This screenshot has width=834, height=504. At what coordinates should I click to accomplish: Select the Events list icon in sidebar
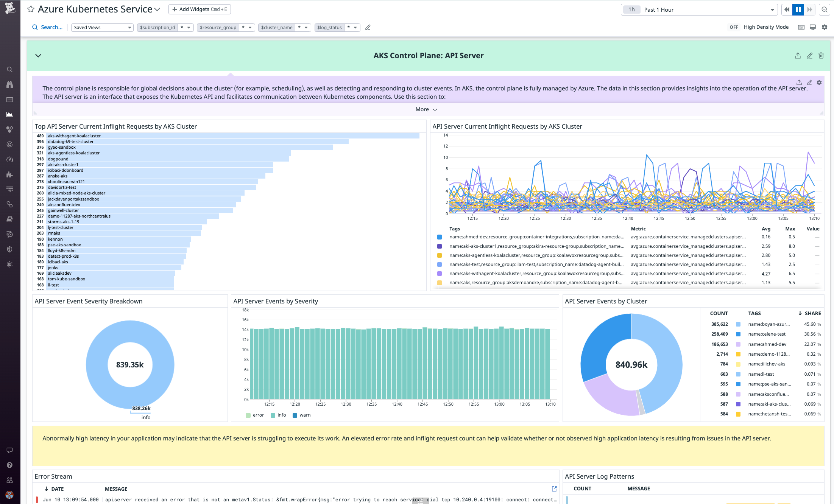click(x=9, y=100)
